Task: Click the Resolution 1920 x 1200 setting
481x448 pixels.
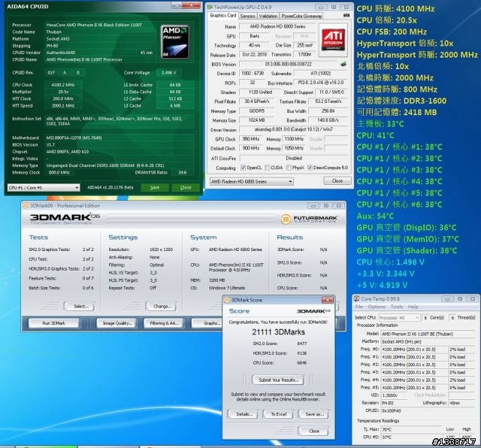Action: [x=161, y=250]
